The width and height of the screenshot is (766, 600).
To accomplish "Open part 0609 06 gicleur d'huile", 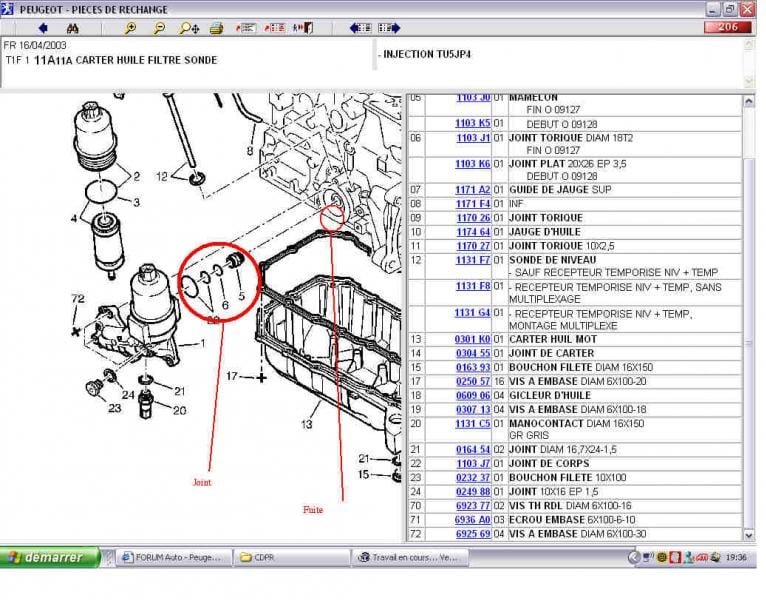I will pyautogui.click(x=473, y=395).
